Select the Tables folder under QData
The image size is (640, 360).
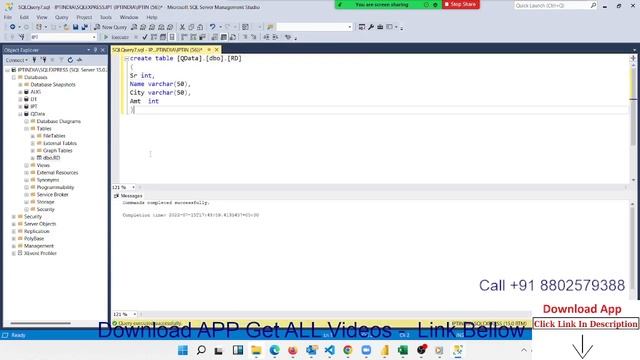(44, 129)
